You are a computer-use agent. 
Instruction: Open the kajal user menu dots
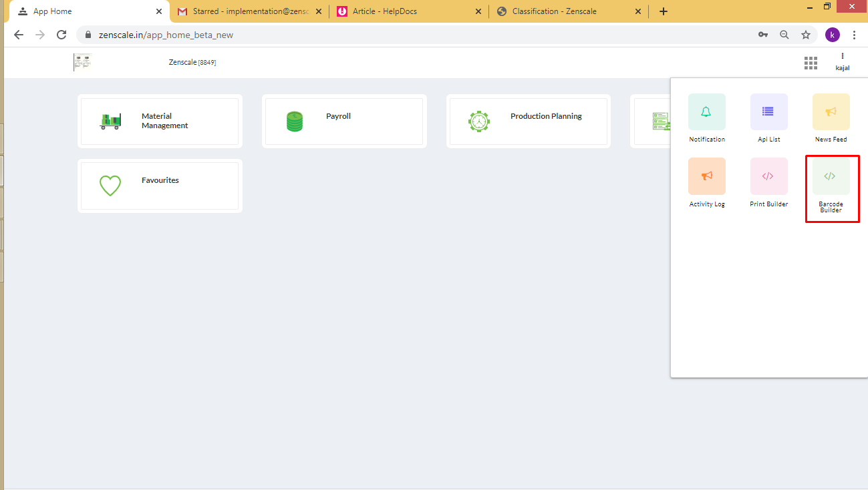point(843,56)
